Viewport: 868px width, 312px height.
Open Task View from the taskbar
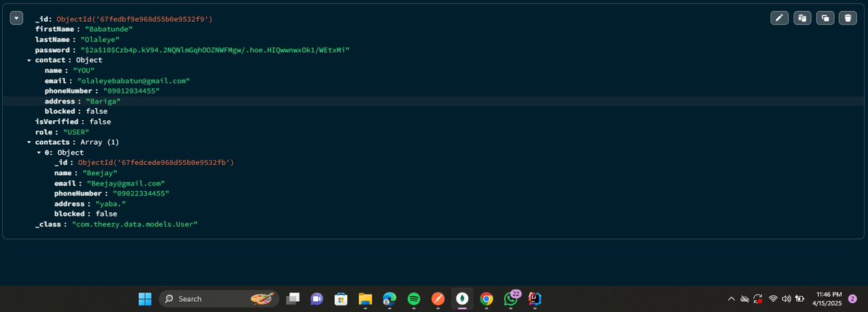click(x=293, y=298)
